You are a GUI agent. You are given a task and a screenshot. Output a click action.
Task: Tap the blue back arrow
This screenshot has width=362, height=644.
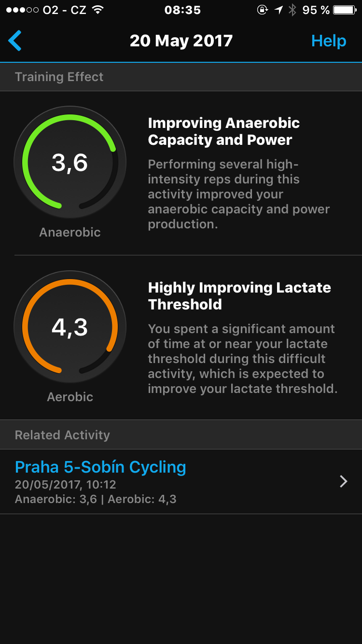coord(15,41)
